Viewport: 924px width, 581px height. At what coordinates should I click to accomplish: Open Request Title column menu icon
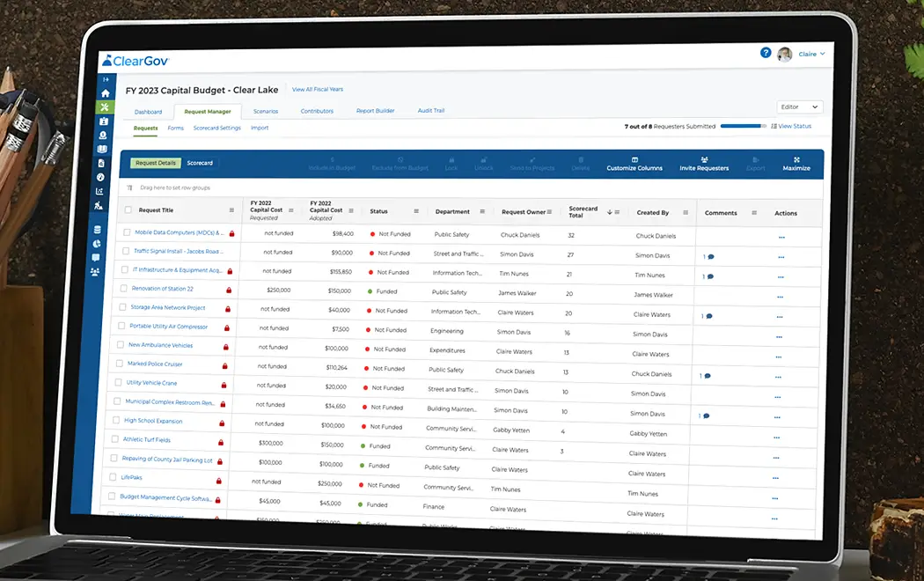(231, 210)
